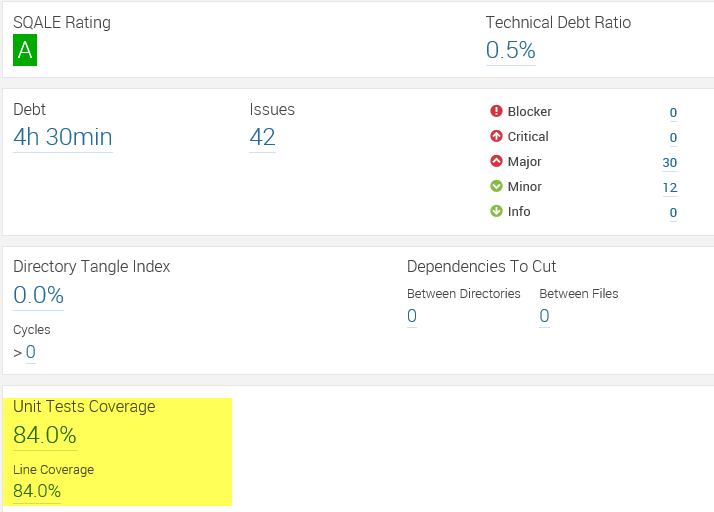This screenshot has height=512, width=714.
Task: Open Between Files dependencies count
Action: coord(544,317)
